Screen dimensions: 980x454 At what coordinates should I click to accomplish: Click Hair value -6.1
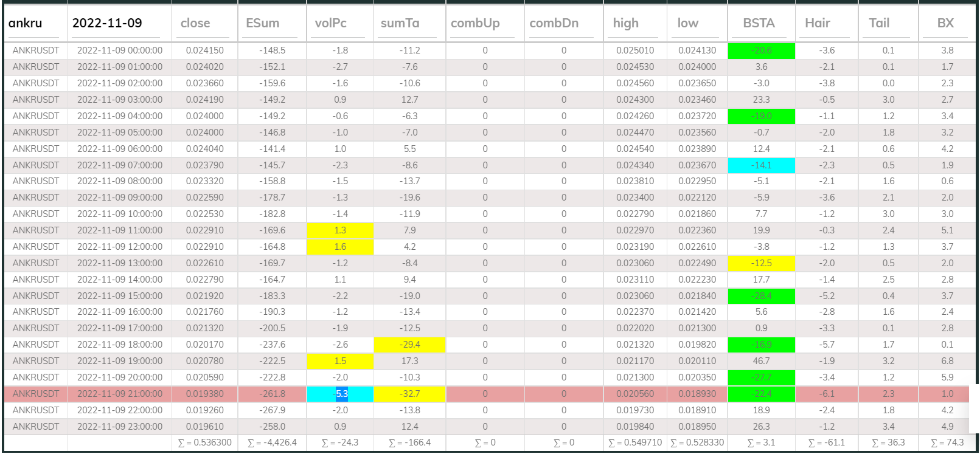(827, 394)
